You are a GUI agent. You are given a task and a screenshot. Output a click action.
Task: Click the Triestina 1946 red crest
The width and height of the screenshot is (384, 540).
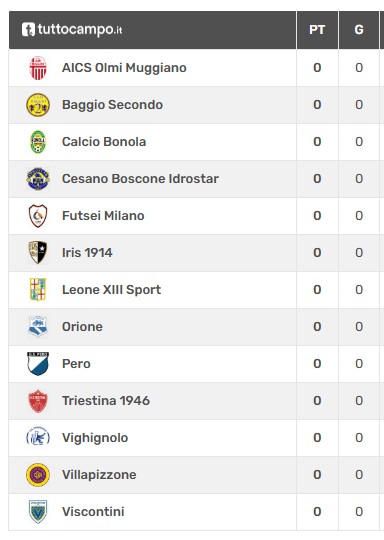click(38, 401)
